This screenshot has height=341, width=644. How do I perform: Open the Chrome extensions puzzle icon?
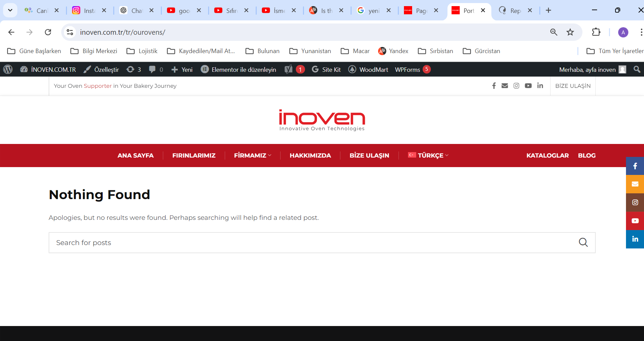click(596, 32)
